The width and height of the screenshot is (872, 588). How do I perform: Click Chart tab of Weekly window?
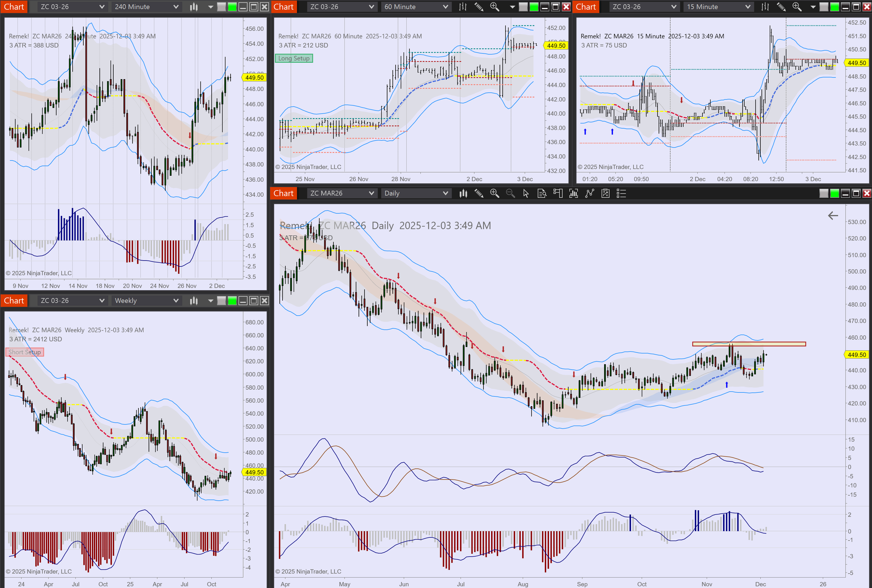14,300
